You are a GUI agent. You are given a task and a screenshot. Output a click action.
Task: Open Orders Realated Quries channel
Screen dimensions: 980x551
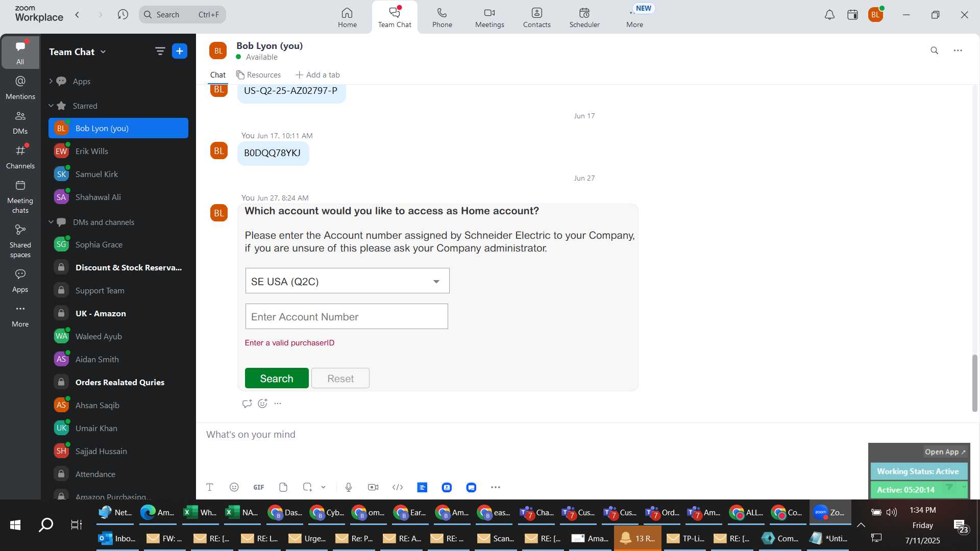pos(118,382)
